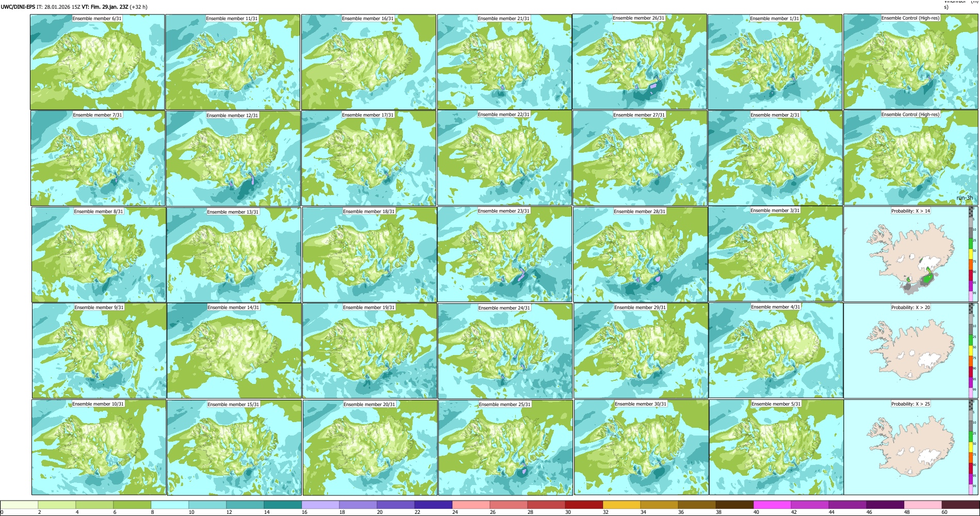View Ensemble member 24/31 map
980x516 pixels.
505,351
